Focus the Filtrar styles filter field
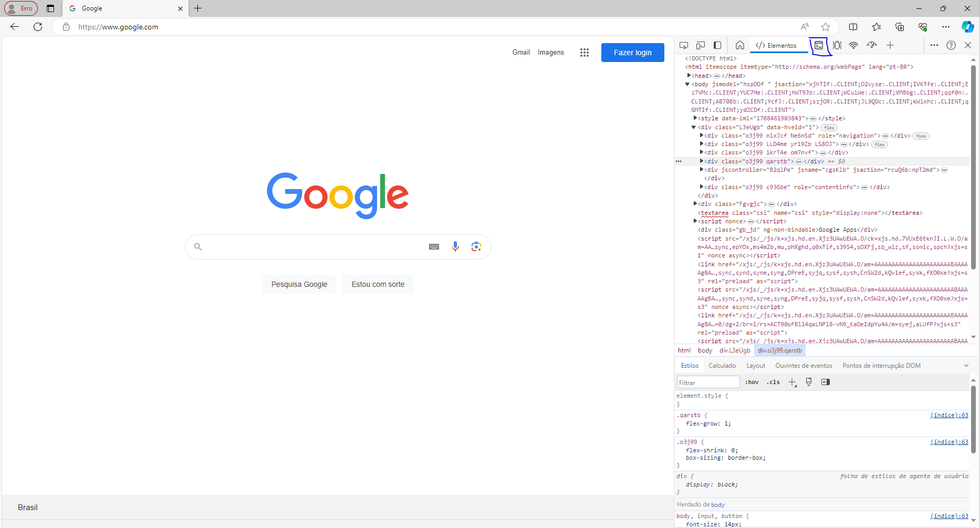 coord(708,382)
